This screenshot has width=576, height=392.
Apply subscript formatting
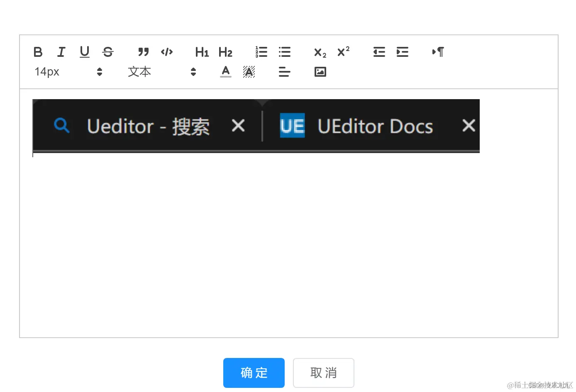tap(319, 52)
